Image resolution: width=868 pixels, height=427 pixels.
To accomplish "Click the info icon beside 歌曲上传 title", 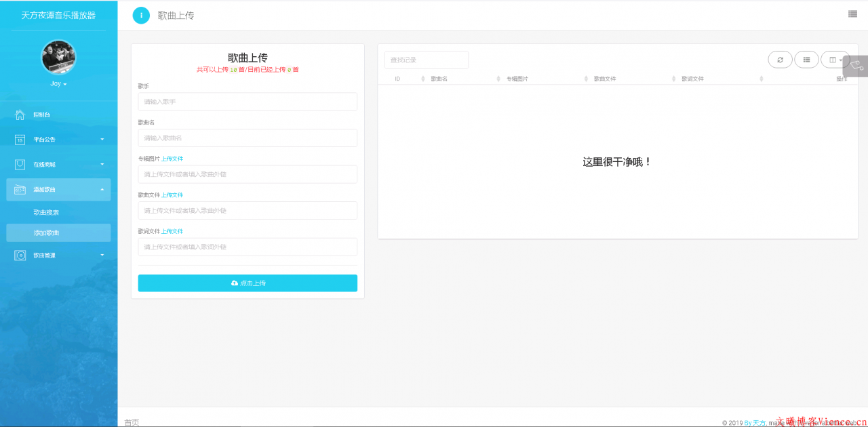I will pyautogui.click(x=141, y=15).
